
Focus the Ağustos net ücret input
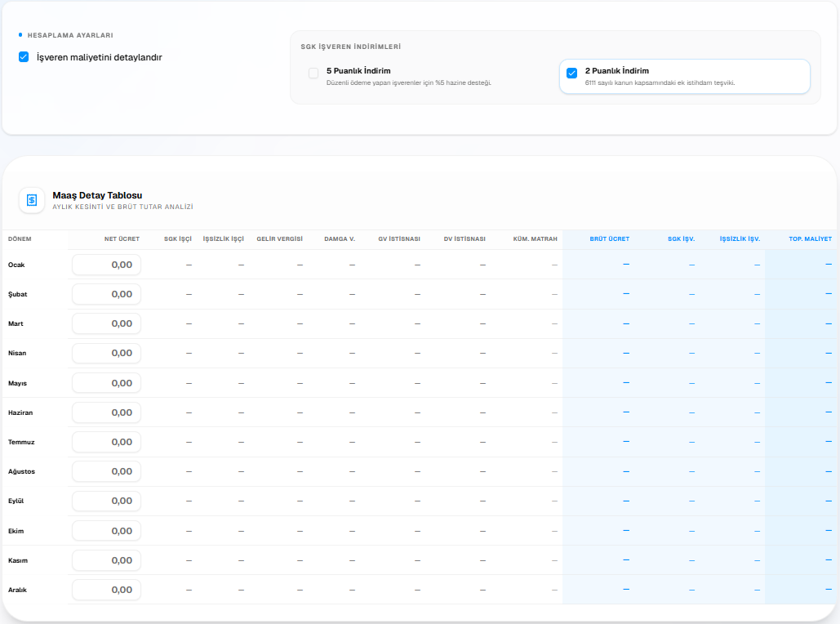pyautogui.click(x=107, y=471)
